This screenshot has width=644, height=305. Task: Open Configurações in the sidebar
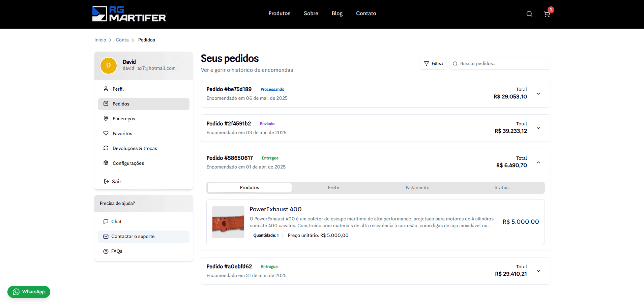128,163
